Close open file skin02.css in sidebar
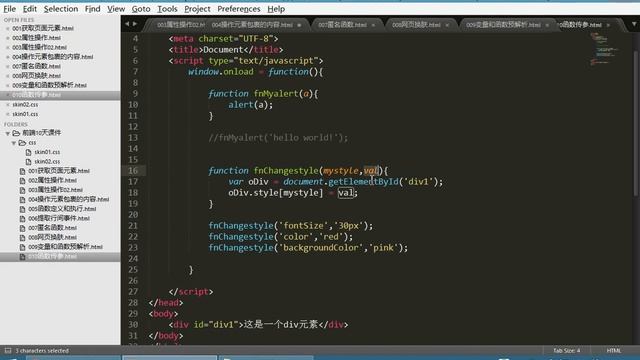Viewport: 640px width, 360px height. [7, 104]
